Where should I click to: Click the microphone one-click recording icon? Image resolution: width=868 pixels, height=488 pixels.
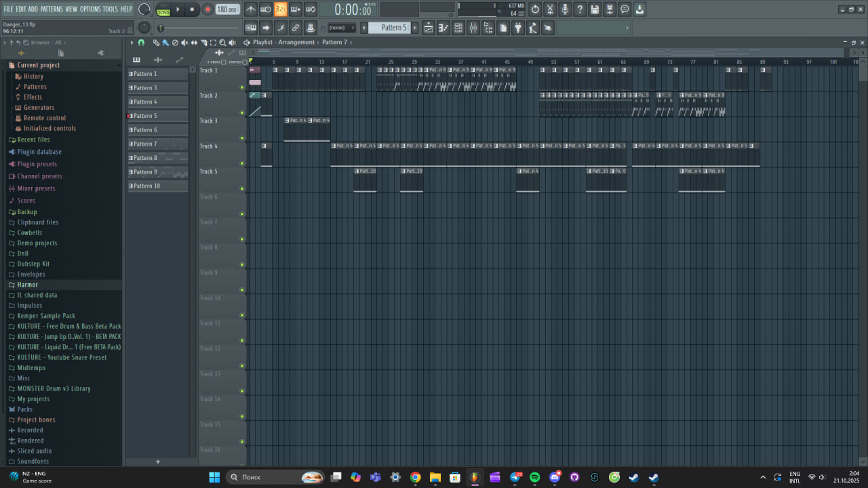[x=565, y=9]
